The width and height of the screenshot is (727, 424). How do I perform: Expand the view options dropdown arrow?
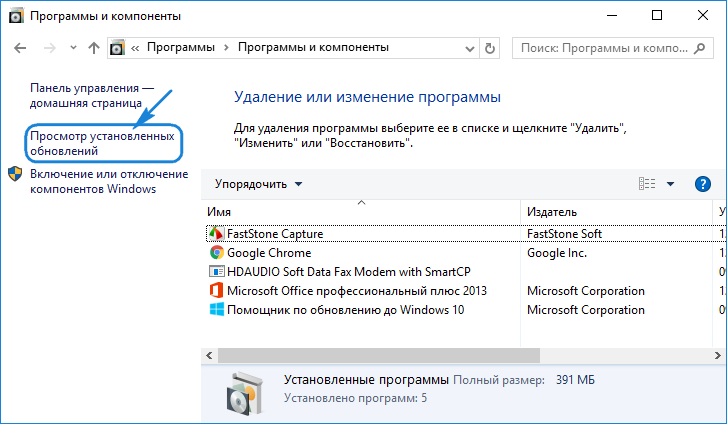[x=670, y=184]
